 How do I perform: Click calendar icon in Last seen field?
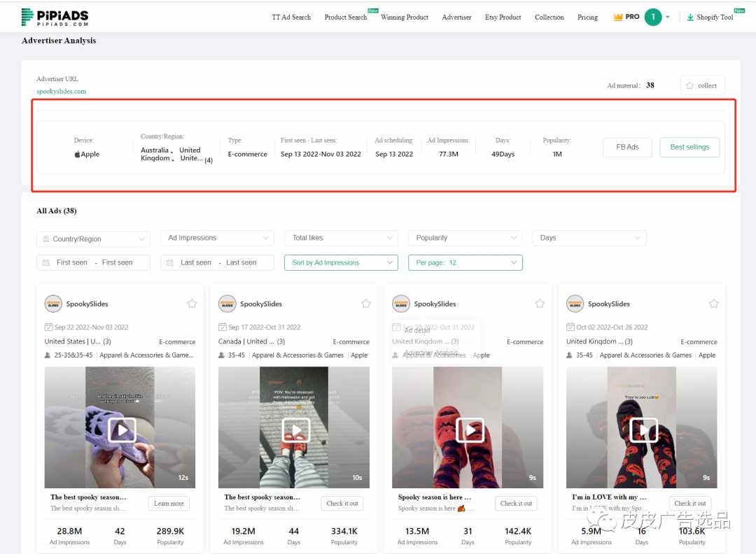coord(169,262)
